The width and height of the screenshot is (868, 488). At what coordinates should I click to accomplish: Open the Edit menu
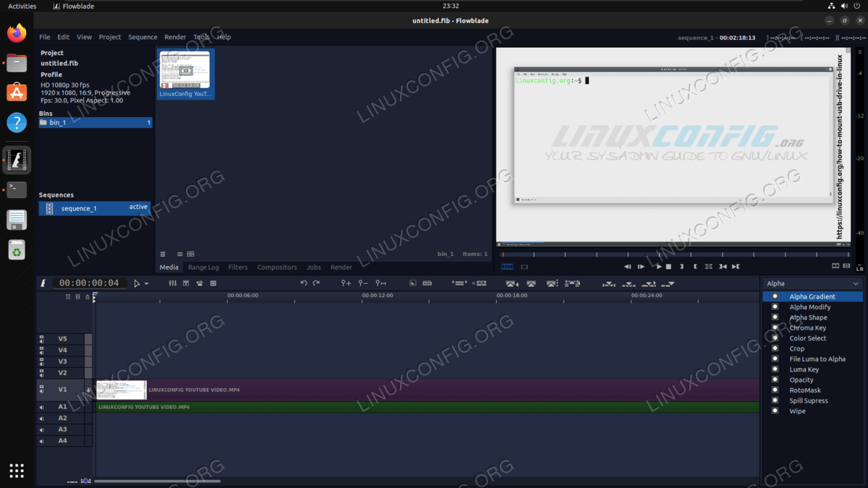coord(64,37)
